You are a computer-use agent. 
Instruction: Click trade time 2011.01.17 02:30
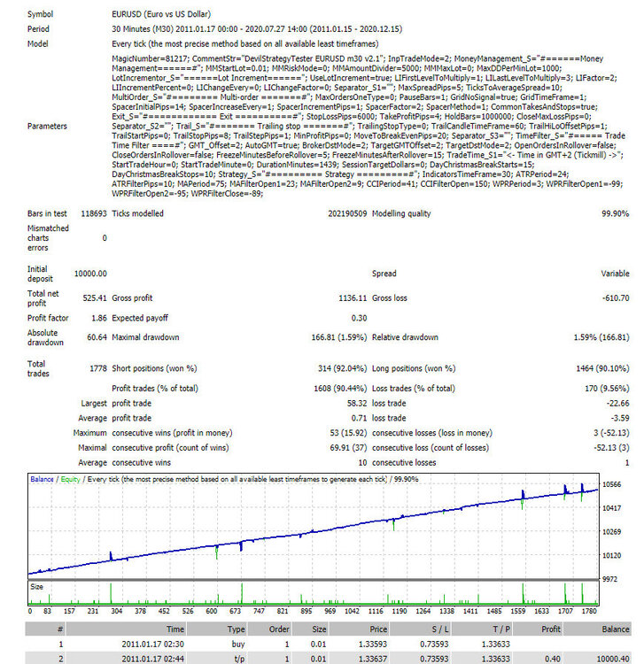153,645
